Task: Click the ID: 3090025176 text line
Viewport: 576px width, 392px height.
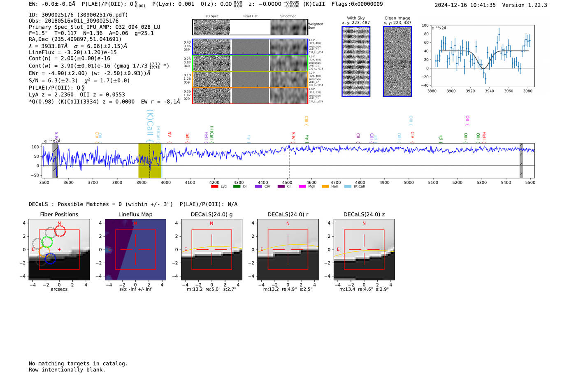Action: [x=78, y=15]
